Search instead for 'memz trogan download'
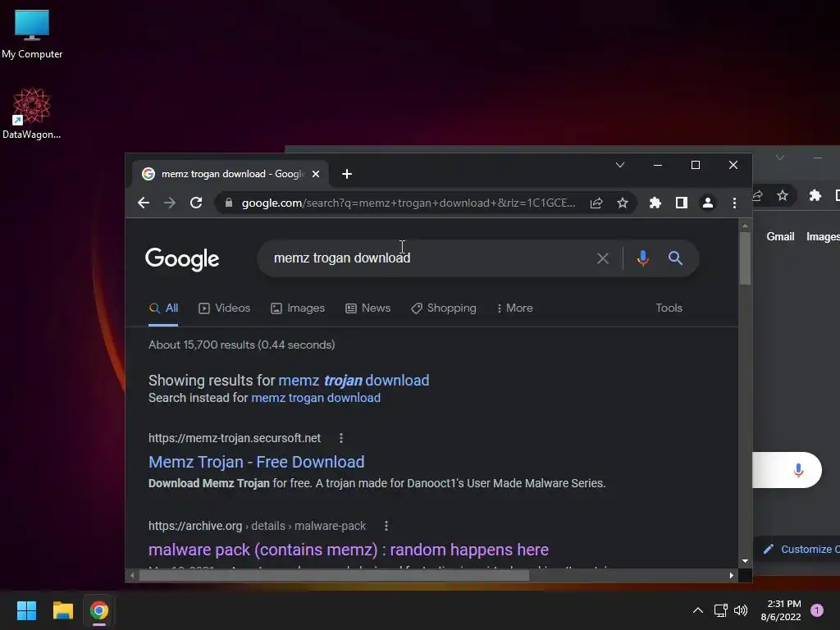Image resolution: width=840 pixels, height=630 pixels. tap(316, 398)
